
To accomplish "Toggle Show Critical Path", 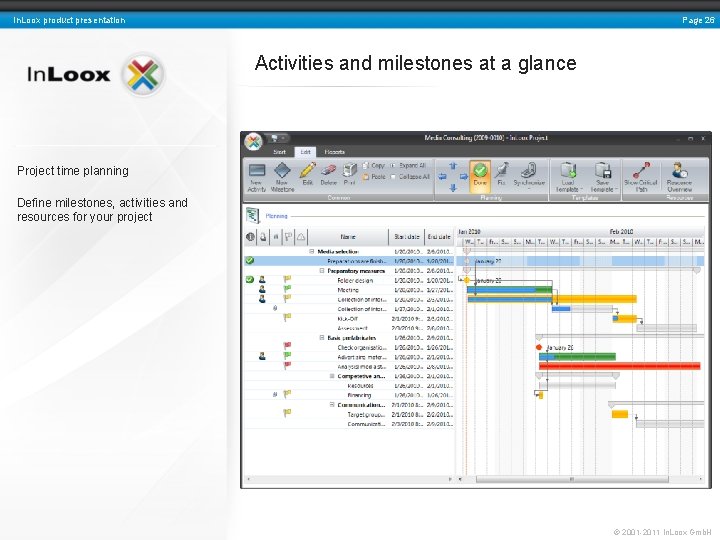I will pyautogui.click(x=641, y=177).
